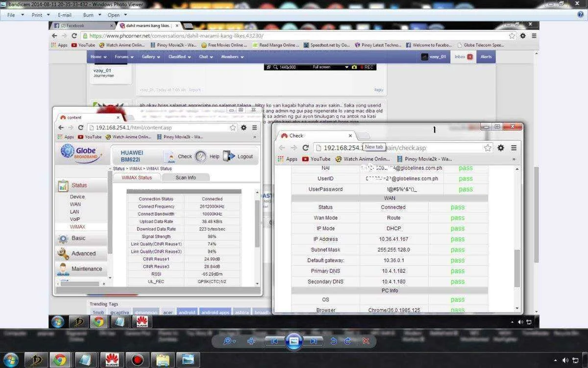
Task: Reload the Check browser window
Action: 305,148
